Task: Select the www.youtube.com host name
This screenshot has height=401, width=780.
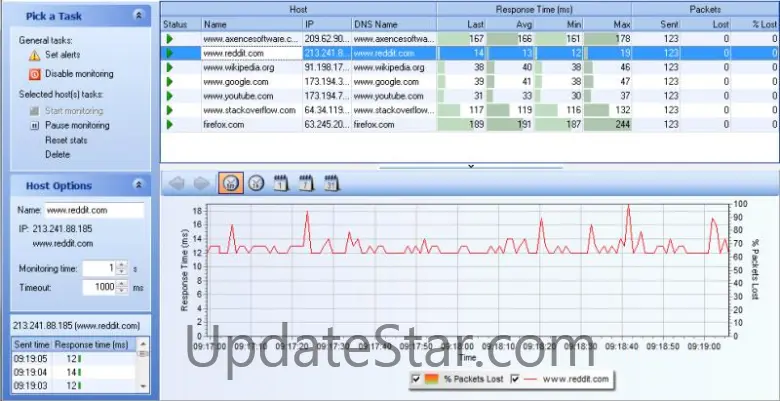Action: coord(238,96)
